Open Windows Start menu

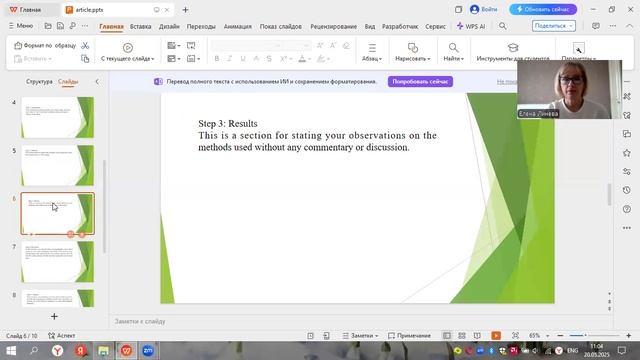click(x=11, y=351)
